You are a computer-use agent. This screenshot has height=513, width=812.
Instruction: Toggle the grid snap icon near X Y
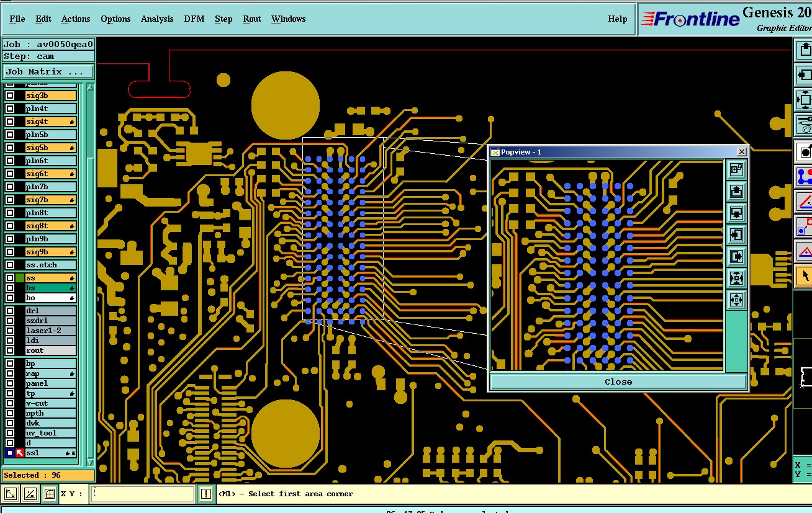[49, 494]
